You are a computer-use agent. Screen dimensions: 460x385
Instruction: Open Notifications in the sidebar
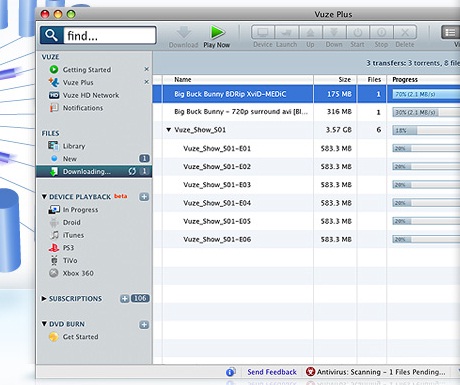point(83,108)
